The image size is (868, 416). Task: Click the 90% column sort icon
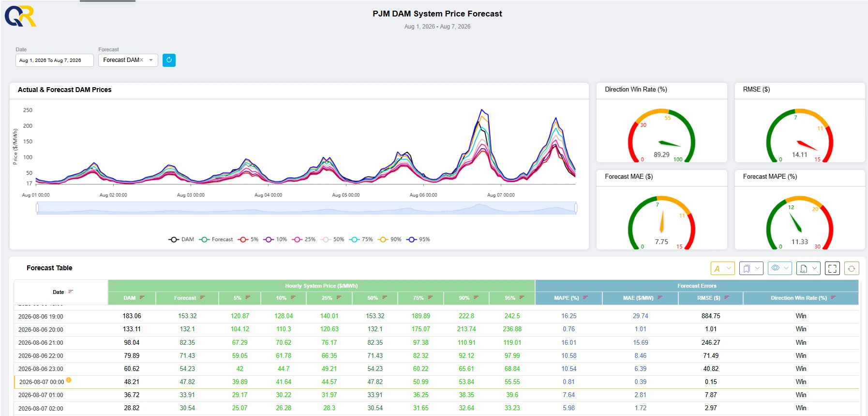(x=476, y=298)
